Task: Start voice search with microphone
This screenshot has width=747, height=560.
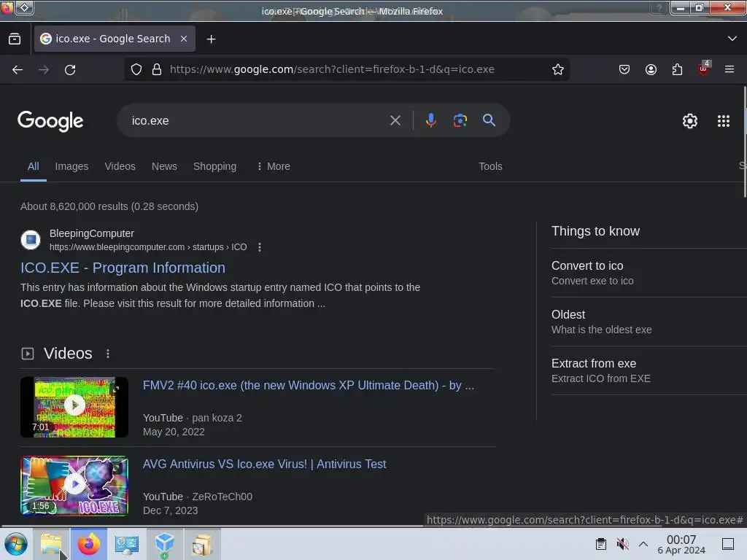Action: 431,120
